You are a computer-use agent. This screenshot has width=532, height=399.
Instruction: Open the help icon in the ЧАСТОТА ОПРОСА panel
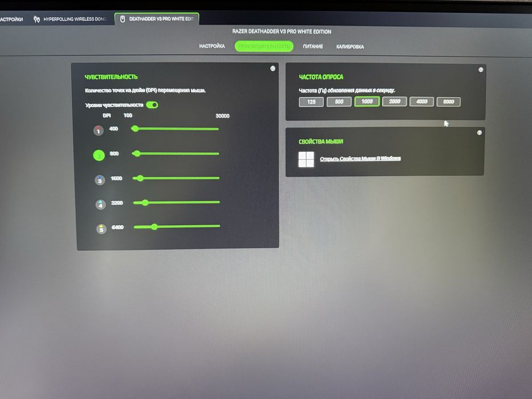pos(481,70)
